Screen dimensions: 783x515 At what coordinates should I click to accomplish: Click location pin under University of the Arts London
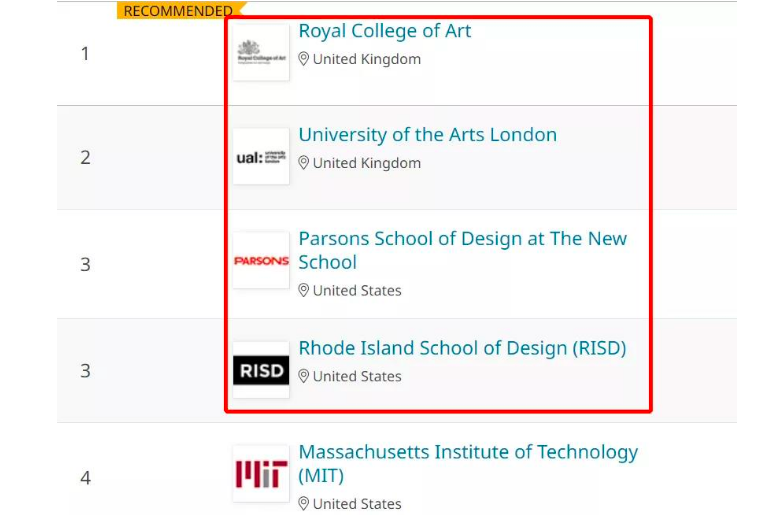coord(304,163)
